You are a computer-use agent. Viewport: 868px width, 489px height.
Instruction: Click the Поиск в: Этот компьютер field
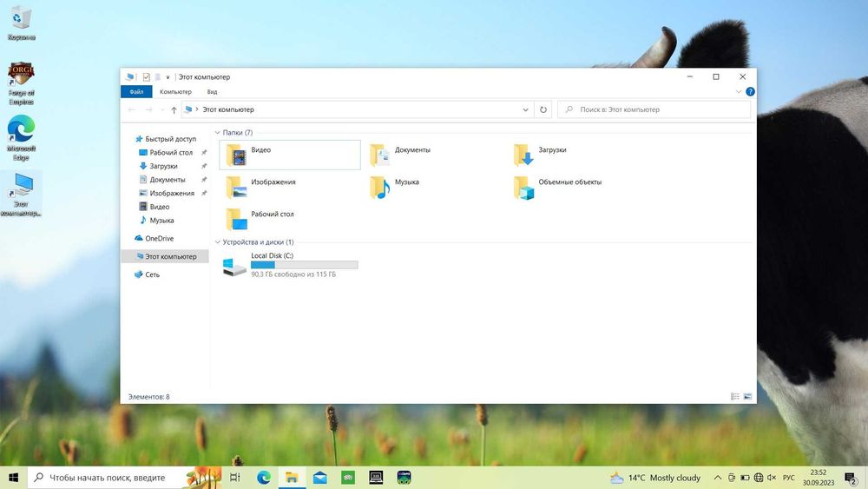click(654, 109)
